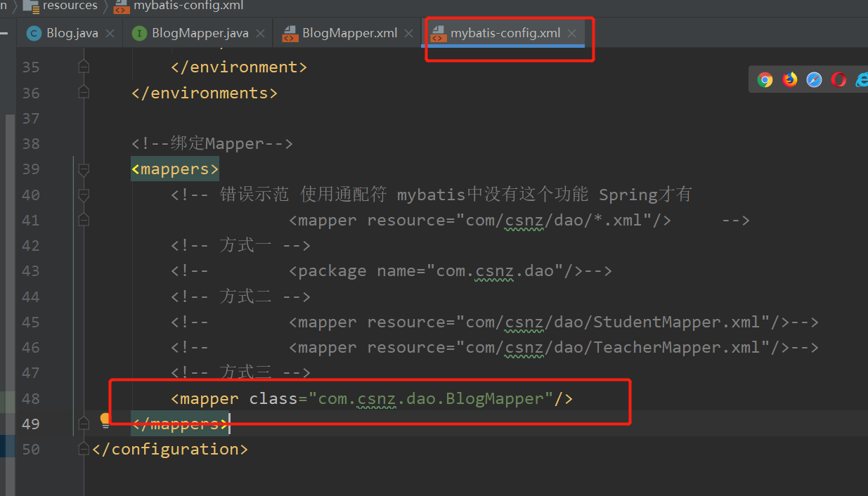Click the intention lightbulb on line 49
Image resolution: width=868 pixels, height=496 pixels.
click(105, 420)
